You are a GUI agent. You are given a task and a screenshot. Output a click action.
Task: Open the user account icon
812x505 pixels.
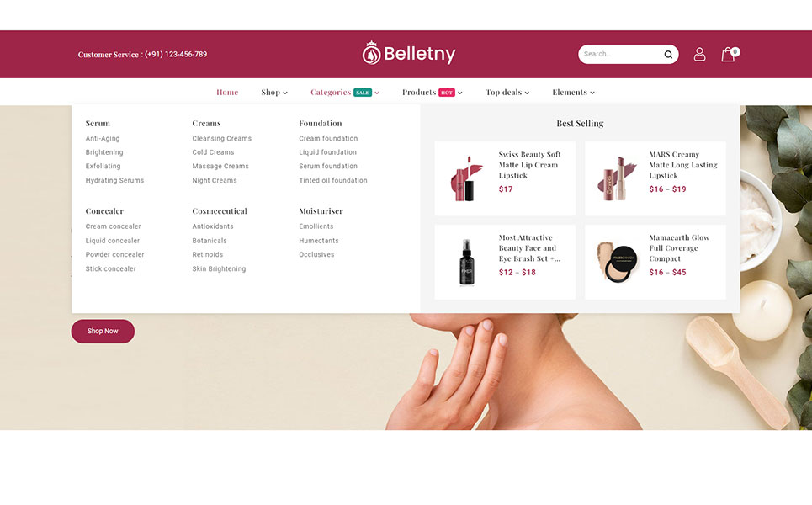[699, 55]
